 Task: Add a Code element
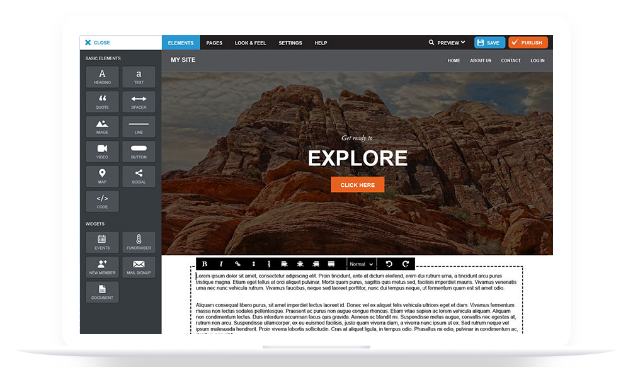click(x=102, y=201)
